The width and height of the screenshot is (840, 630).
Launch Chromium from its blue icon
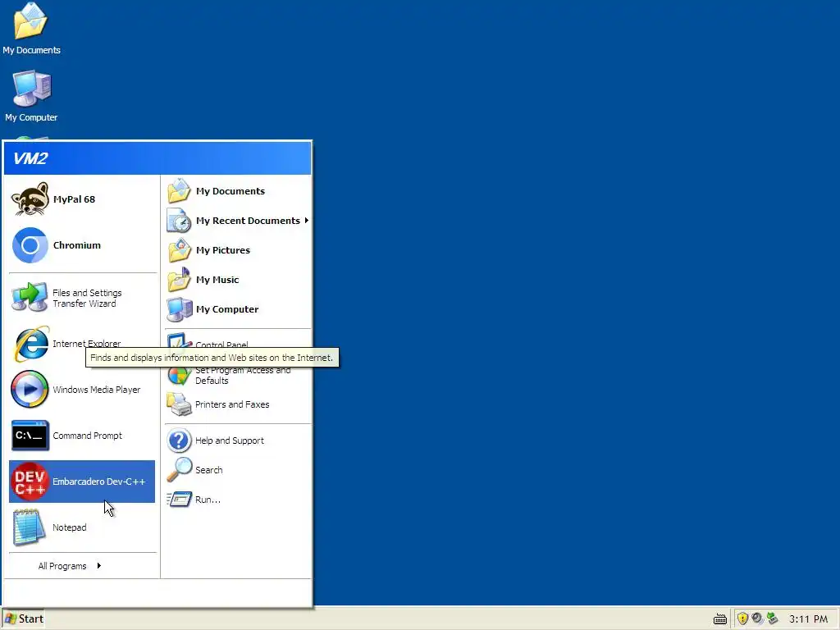click(30, 245)
